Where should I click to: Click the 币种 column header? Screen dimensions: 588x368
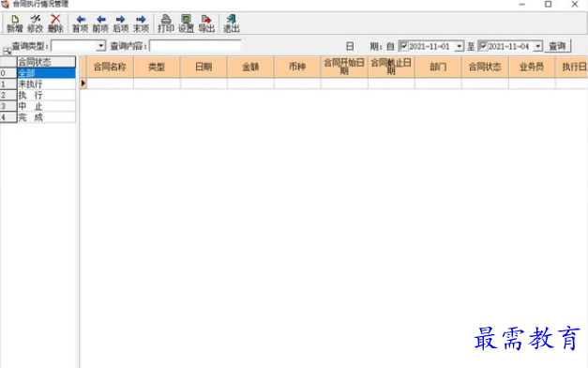297,67
